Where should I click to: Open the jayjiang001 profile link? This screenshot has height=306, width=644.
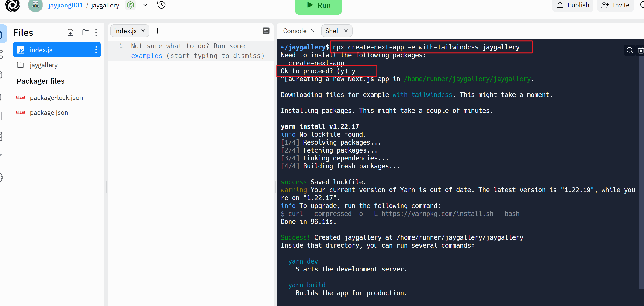click(x=66, y=5)
